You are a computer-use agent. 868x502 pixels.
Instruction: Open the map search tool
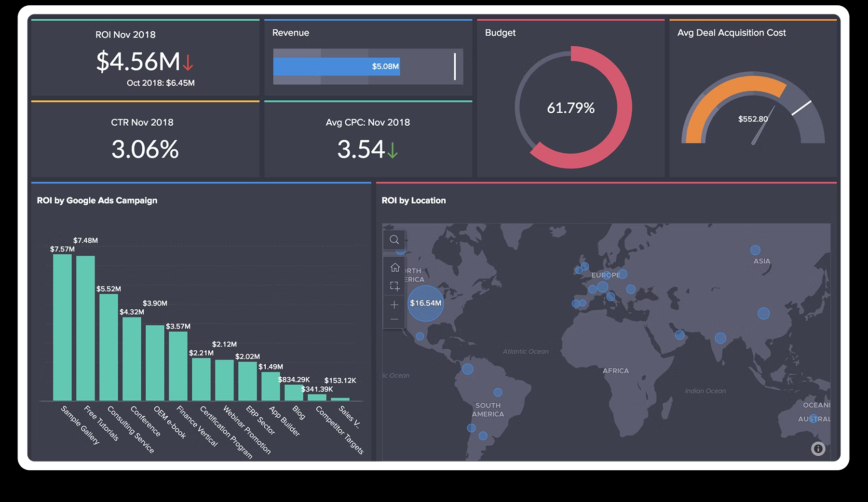[x=394, y=239]
